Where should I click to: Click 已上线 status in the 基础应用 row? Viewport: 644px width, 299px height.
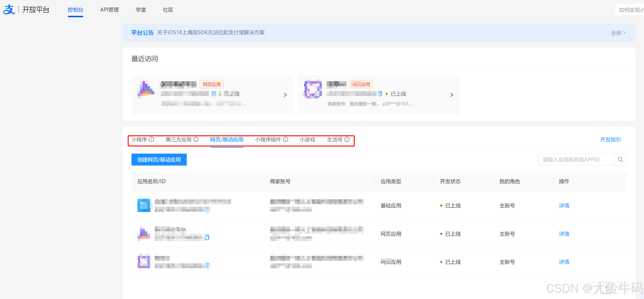pyautogui.click(x=450, y=206)
